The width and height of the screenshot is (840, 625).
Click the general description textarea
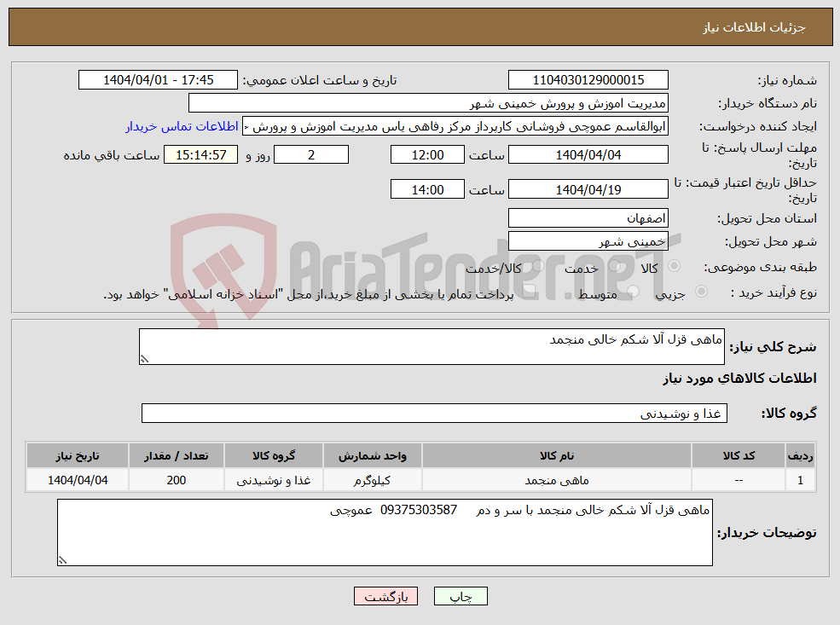[x=432, y=346]
